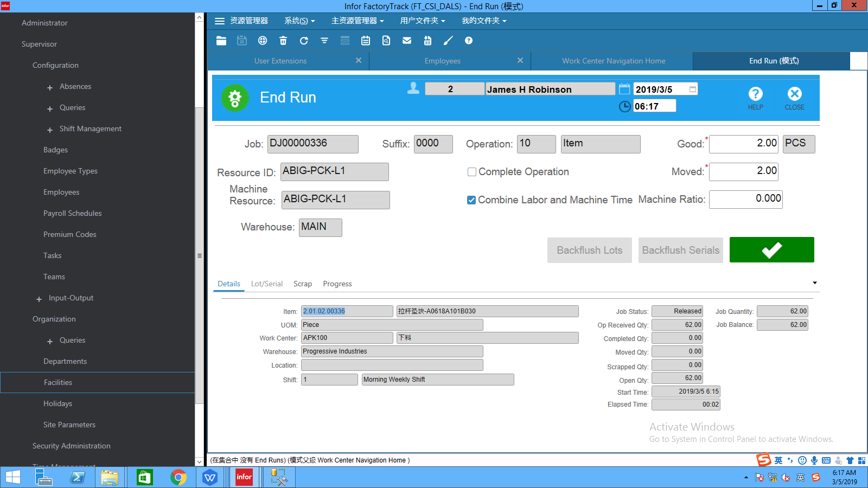868x488 pixels.
Task: Click the data export toolbar icon
Action: pyautogui.click(x=427, y=41)
